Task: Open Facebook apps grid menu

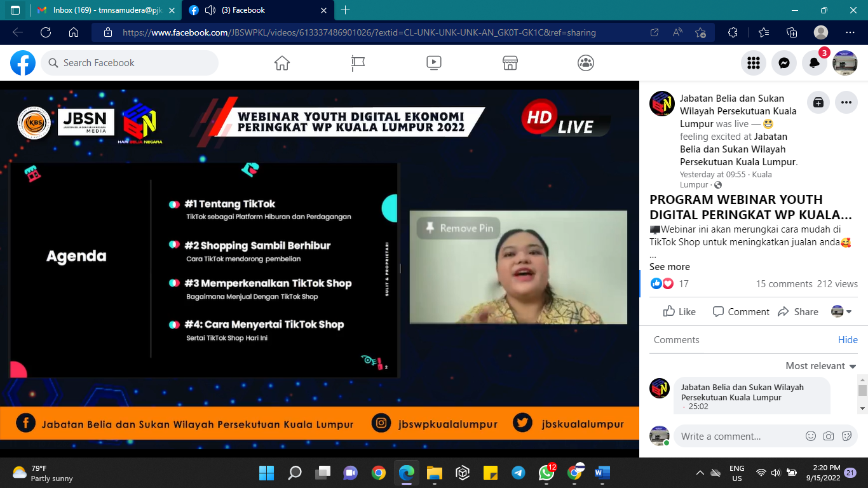Action: [754, 63]
